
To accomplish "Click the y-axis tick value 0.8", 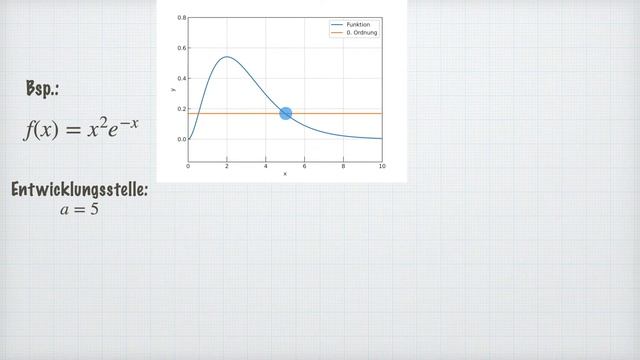I will pos(182,18).
